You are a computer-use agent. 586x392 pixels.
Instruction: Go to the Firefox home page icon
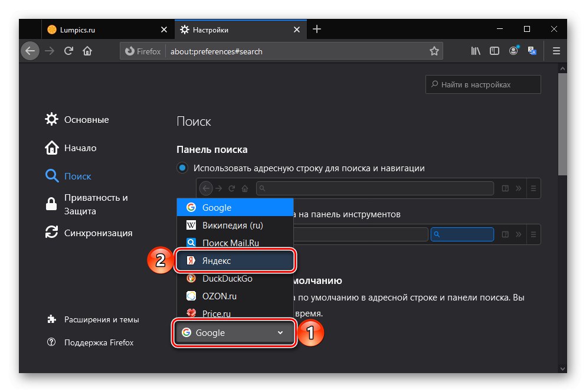tap(87, 51)
